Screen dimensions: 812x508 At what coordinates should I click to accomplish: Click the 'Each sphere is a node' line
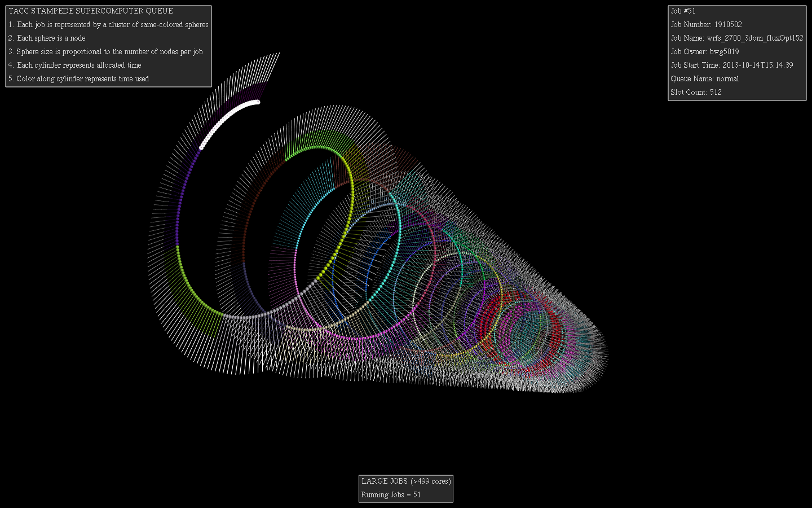coord(47,38)
